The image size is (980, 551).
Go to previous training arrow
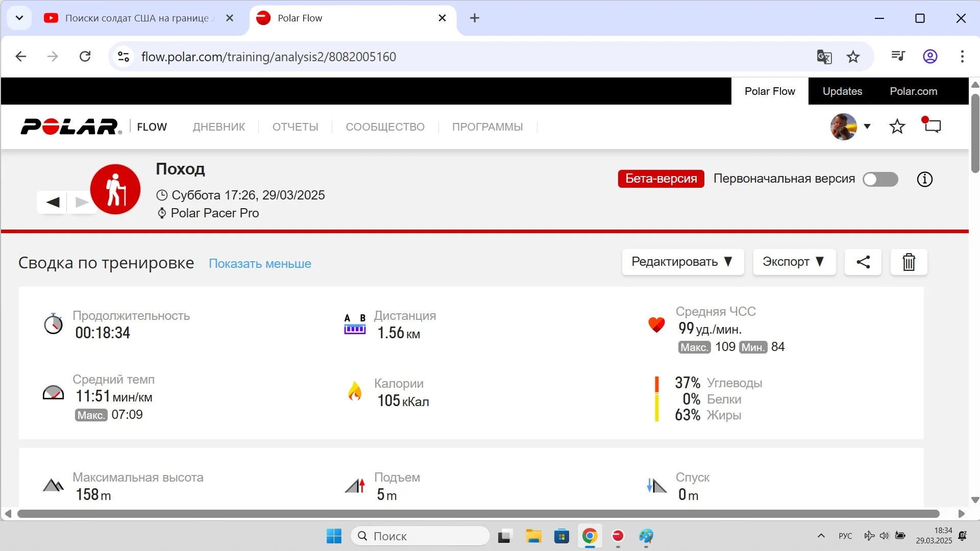(53, 202)
